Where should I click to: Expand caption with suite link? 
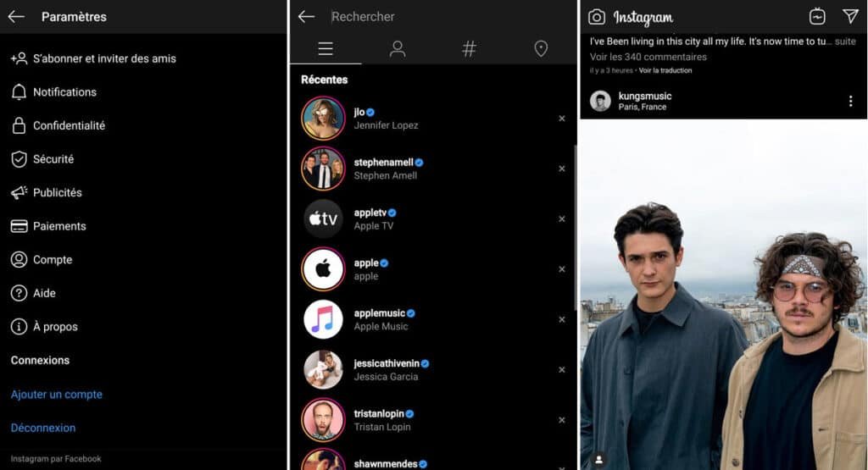[x=845, y=41]
